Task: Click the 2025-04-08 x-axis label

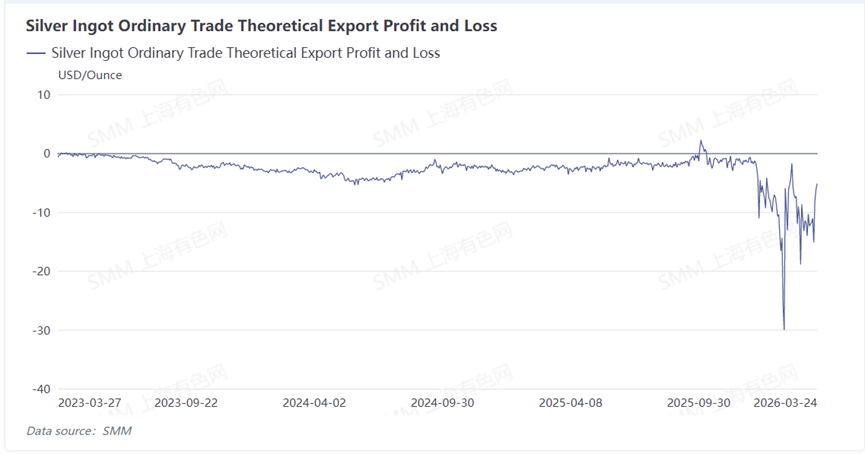Action: [x=570, y=403]
